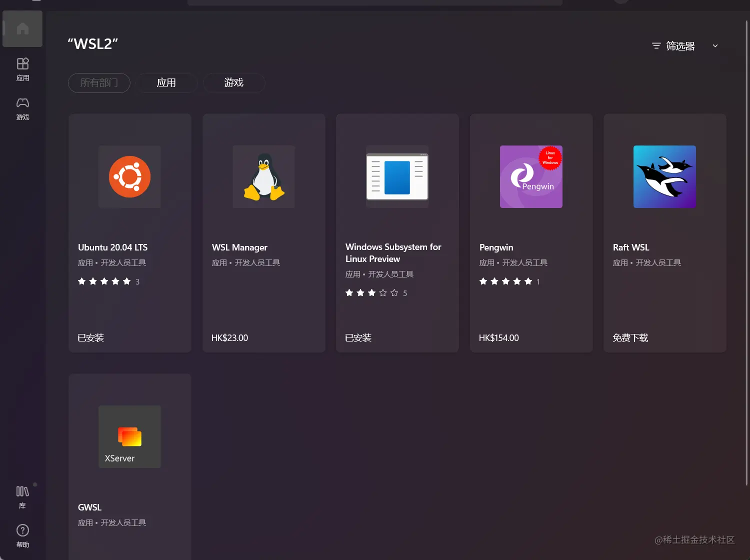Select the 游戏 filter tab
The width and height of the screenshot is (750, 560).
234,83
